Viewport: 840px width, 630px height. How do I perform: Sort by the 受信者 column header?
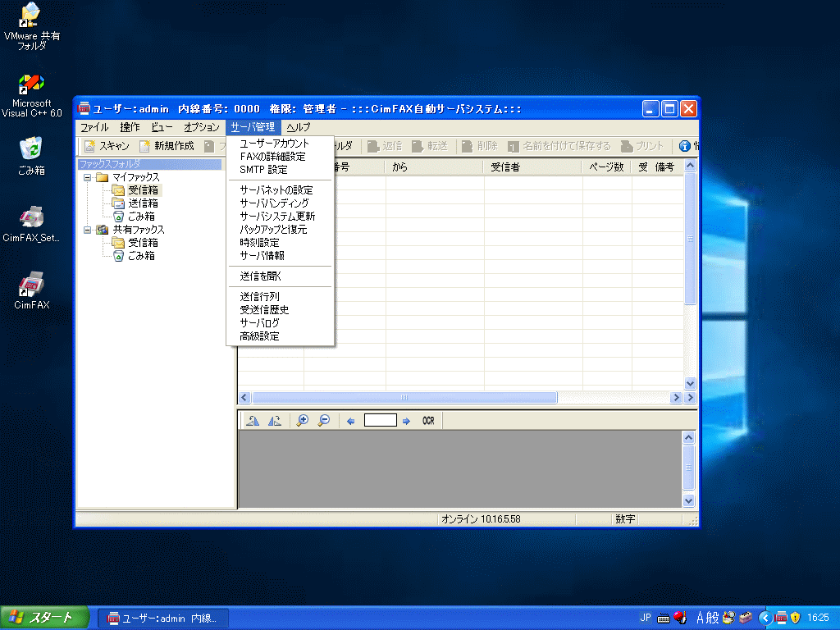[533, 167]
